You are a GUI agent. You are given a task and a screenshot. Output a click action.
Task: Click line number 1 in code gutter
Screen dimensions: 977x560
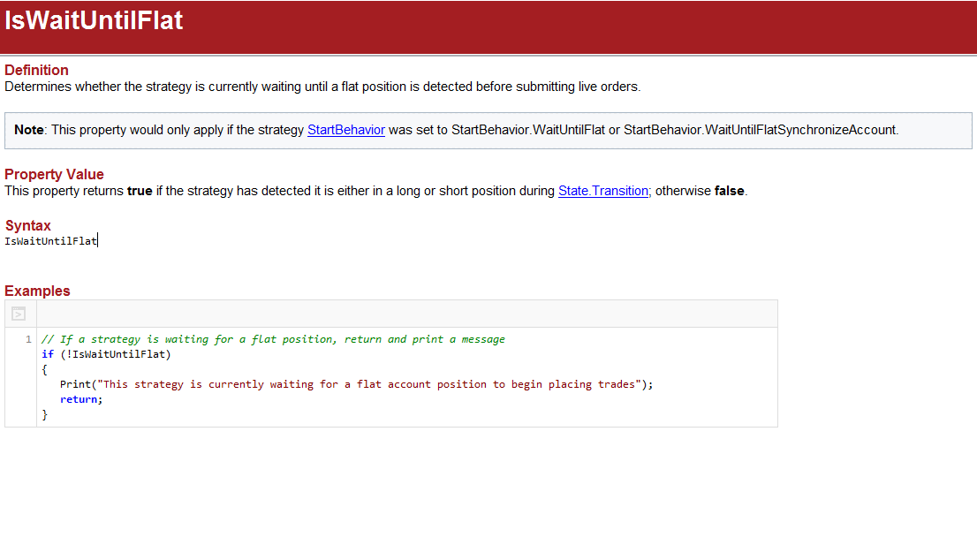click(x=28, y=339)
